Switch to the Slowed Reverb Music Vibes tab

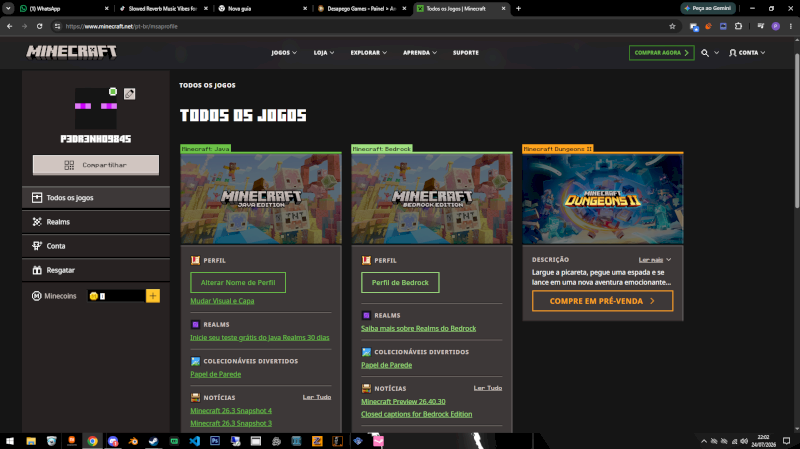tap(163, 8)
